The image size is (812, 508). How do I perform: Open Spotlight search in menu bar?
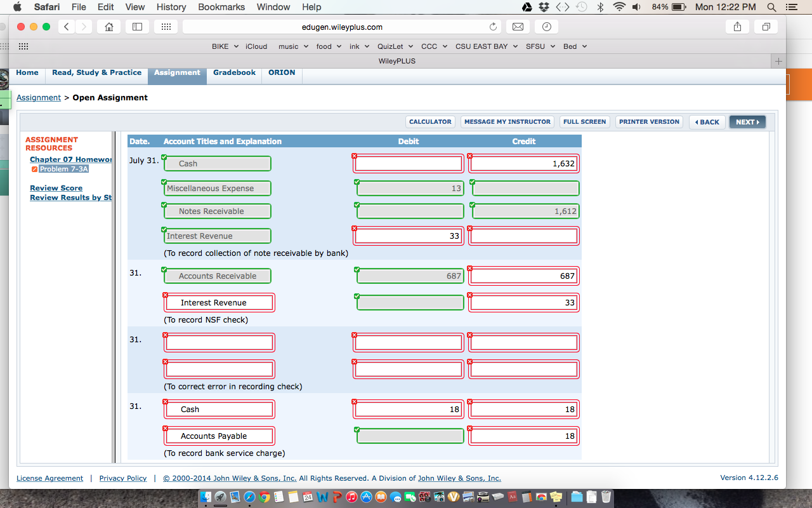(x=771, y=7)
